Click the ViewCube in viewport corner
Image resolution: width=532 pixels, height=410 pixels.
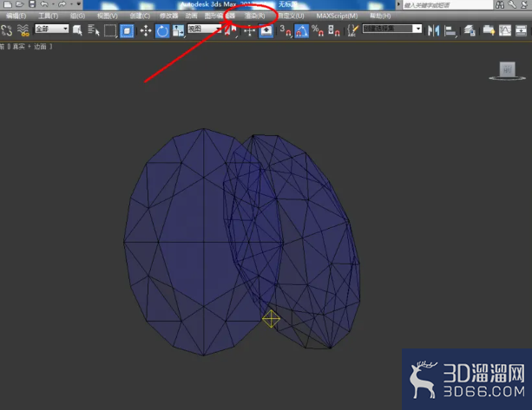(507, 71)
